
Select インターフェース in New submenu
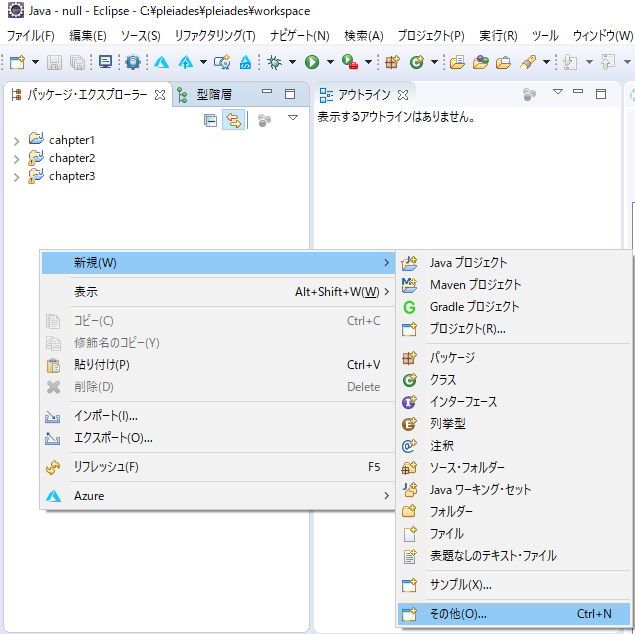[514, 401]
